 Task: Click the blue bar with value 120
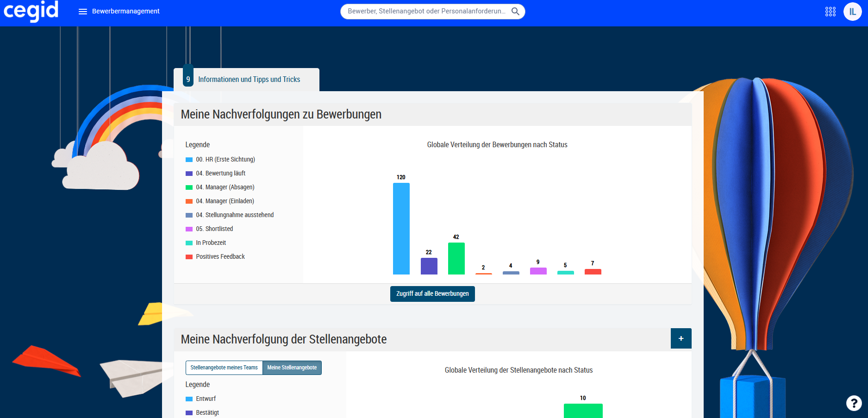click(x=401, y=229)
